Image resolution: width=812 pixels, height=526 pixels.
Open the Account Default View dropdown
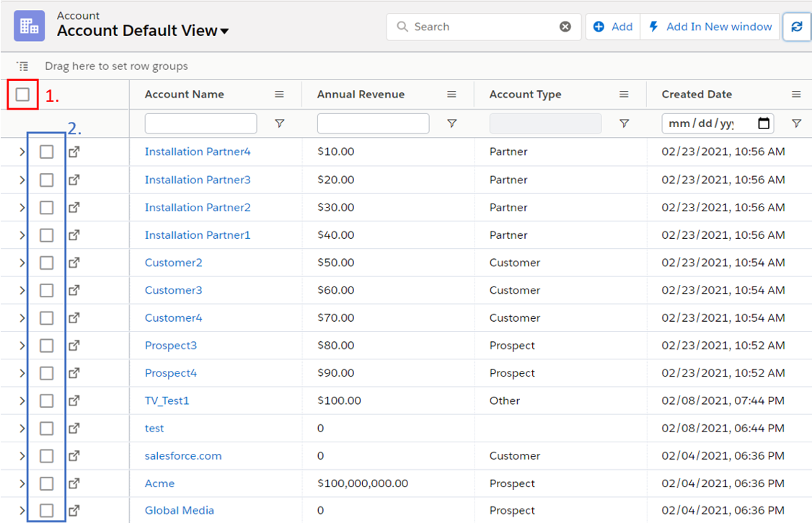click(x=224, y=32)
